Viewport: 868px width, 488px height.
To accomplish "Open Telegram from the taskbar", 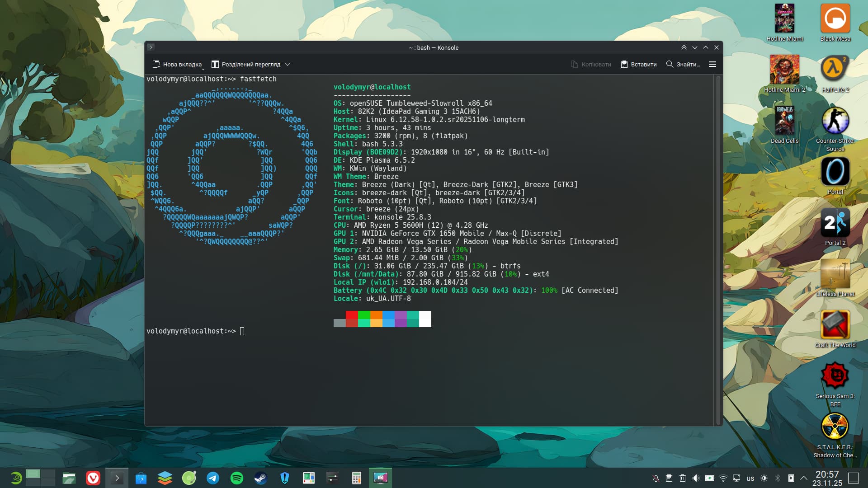I will tap(213, 478).
